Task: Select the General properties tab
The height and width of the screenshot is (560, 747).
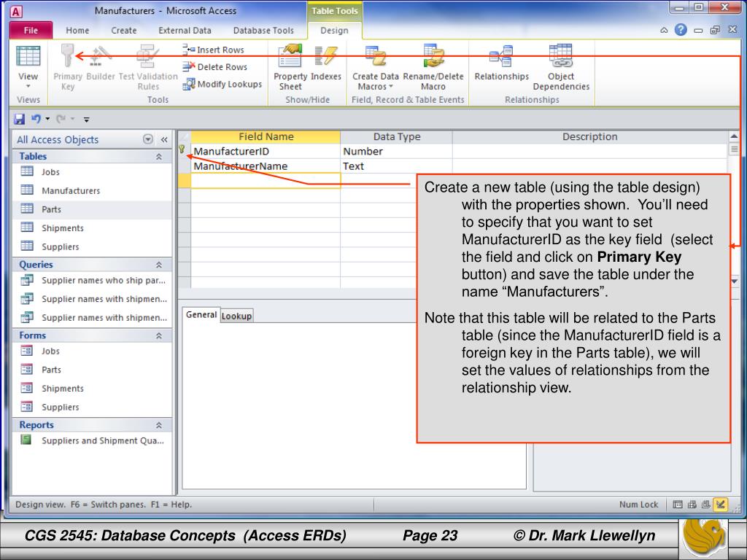Action: pyautogui.click(x=201, y=315)
